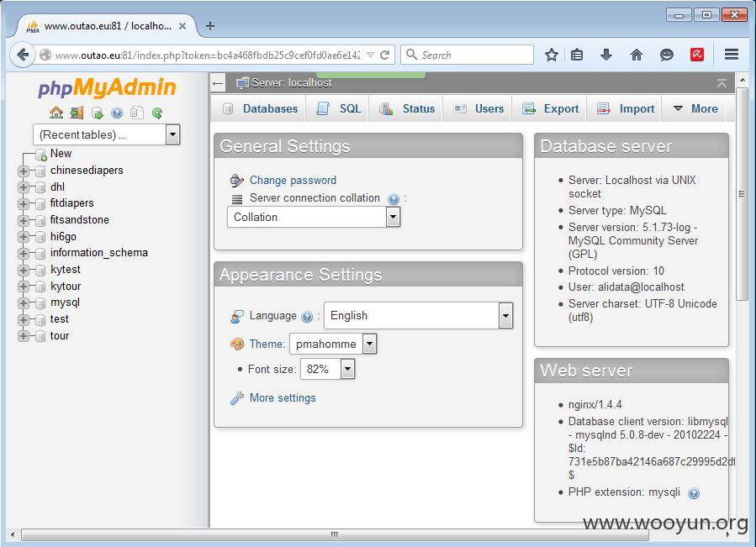Open phpMyAdmin documentation help icon in sidebar
This screenshot has height=547, width=756.
(x=117, y=113)
